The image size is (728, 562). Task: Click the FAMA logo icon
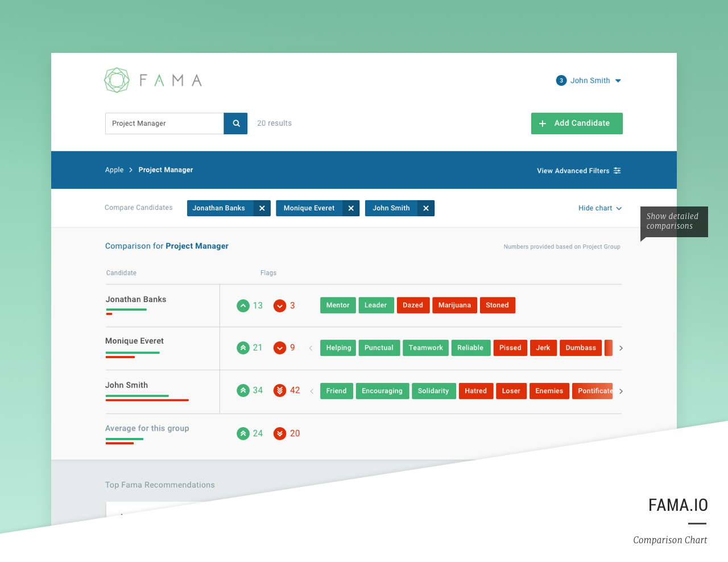point(117,80)
